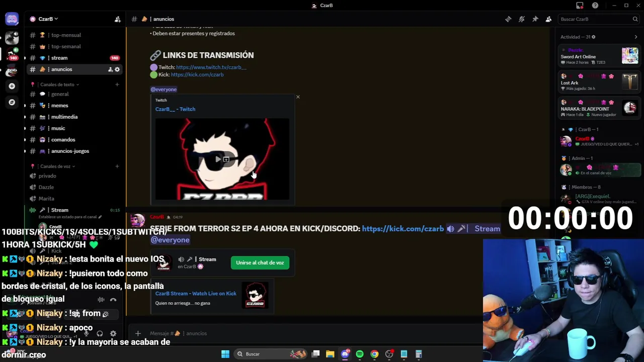
Task: Select Admin member in voice channel
Action: [x=599, y=170]
